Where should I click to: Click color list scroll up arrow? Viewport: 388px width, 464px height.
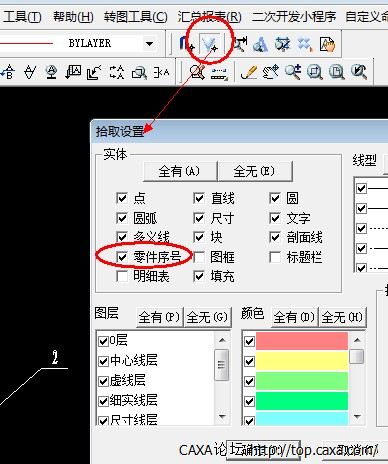(357, 340)
